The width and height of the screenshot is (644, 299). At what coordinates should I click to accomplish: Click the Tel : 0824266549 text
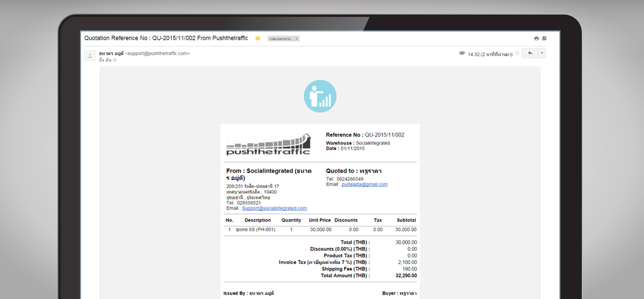(345, 179)
